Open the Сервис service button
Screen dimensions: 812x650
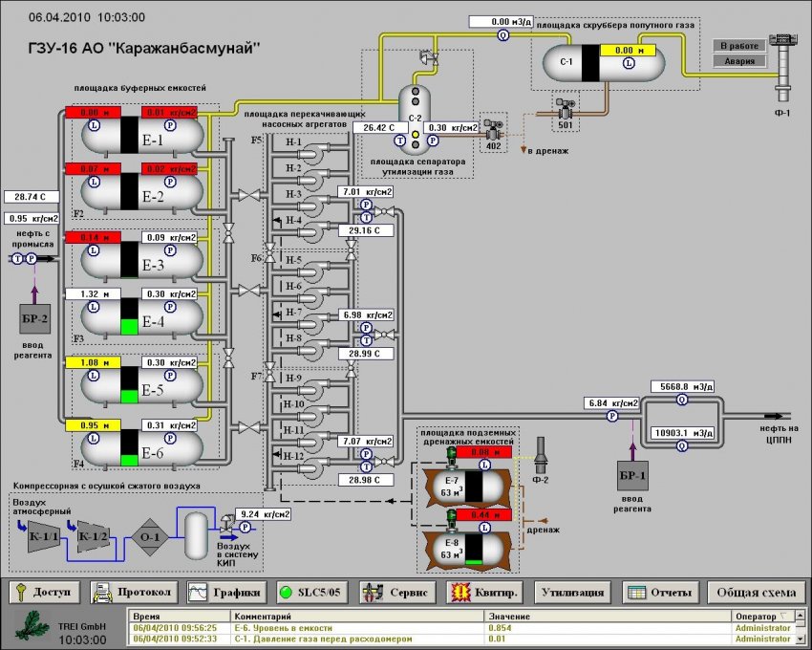pyautogui.click(x=396, y=592)
